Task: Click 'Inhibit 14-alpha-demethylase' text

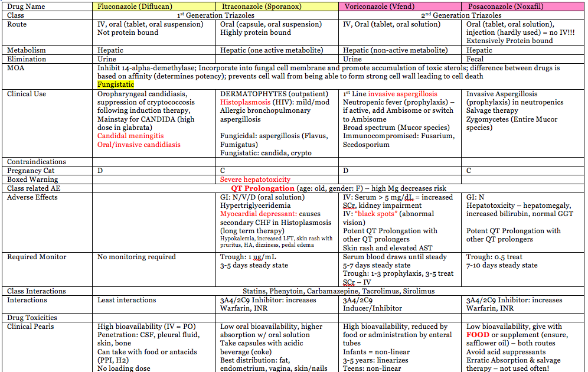Action: (x=146, y=68)
